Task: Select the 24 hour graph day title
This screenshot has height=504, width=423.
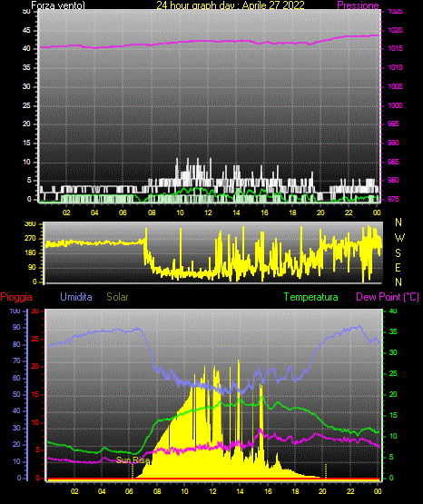Action: pyautogui.click(x=231, y=5)
